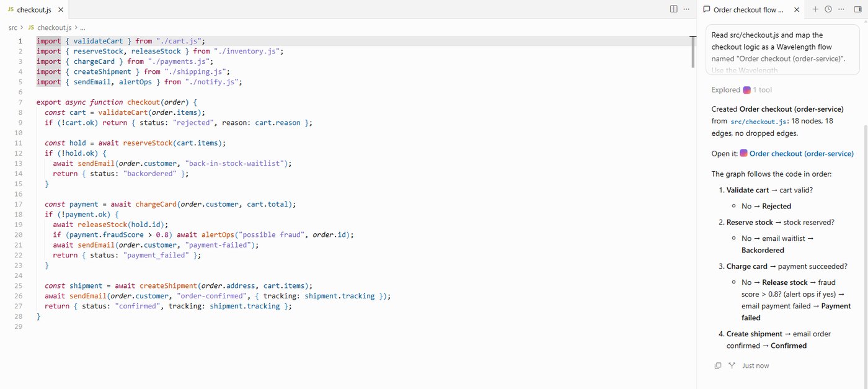868x389 pixels.
Task: Click line number 17 in the gutter
Action: [19, 204]
